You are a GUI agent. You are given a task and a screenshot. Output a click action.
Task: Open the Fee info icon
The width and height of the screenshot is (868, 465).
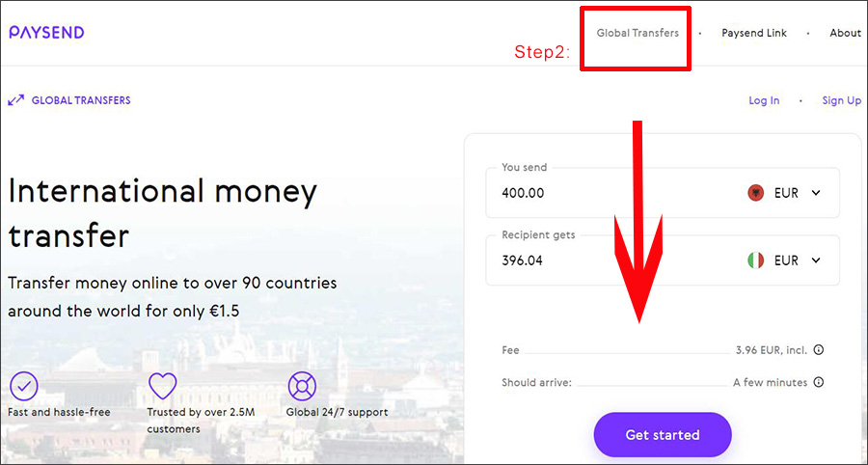tap(819, 350)
